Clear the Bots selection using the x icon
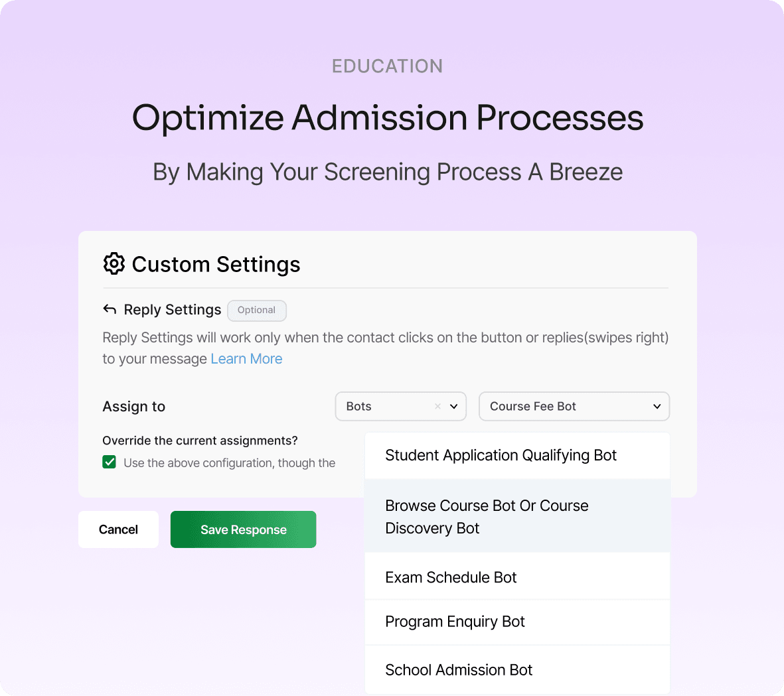This screenshot has width=784, height=696. pos(437,406)
